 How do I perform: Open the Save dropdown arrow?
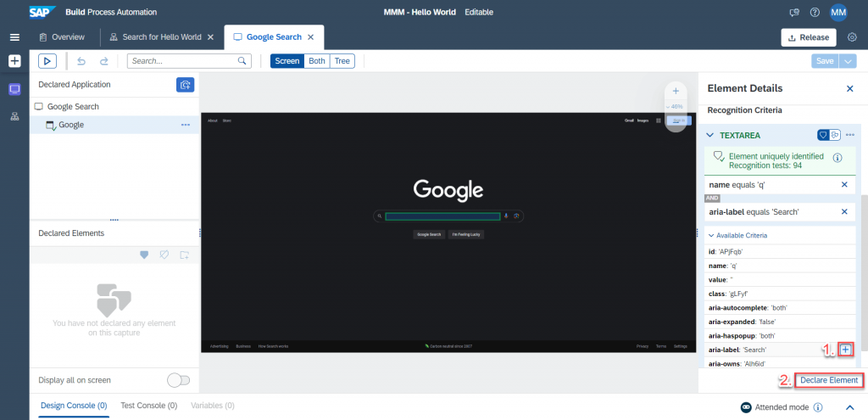[x=848, y=61]
